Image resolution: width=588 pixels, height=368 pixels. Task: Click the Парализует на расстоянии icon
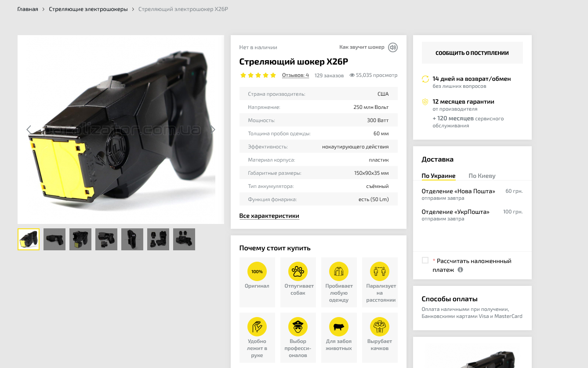[380, 271]
